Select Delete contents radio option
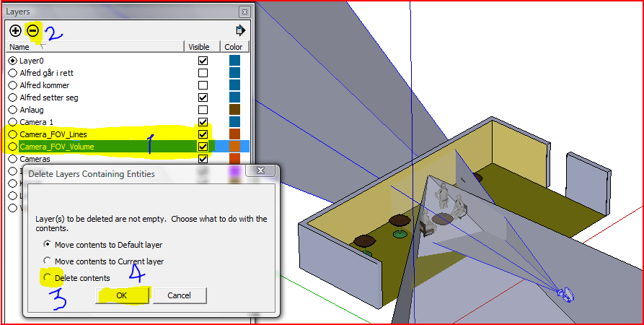 [48, 277]
